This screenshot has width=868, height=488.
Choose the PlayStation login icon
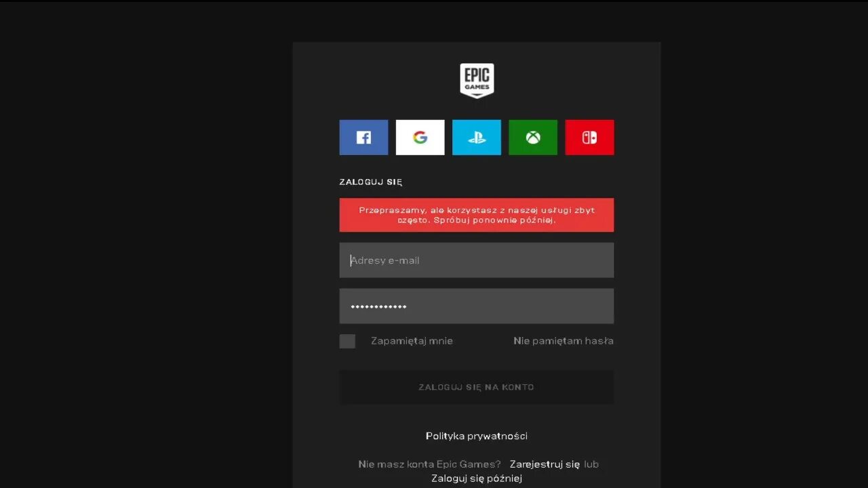(477, 138)
